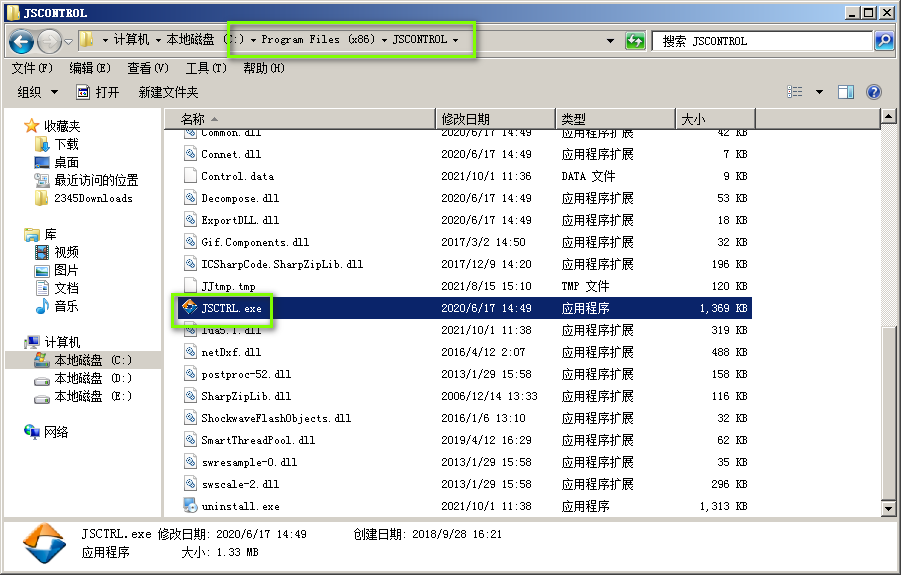Click the search magnifier icon
901x575 pixels.
[x=883, y=41]
